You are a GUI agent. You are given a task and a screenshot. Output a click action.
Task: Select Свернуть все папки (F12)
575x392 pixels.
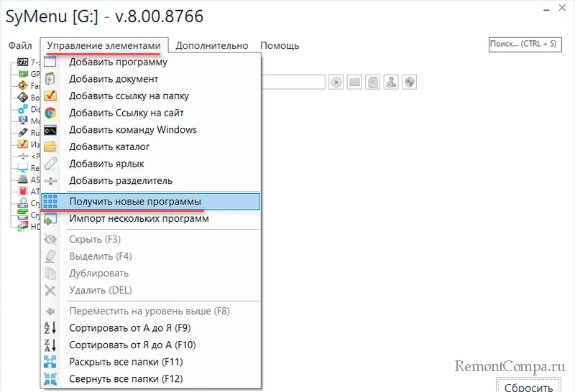(x=126, y=378)
